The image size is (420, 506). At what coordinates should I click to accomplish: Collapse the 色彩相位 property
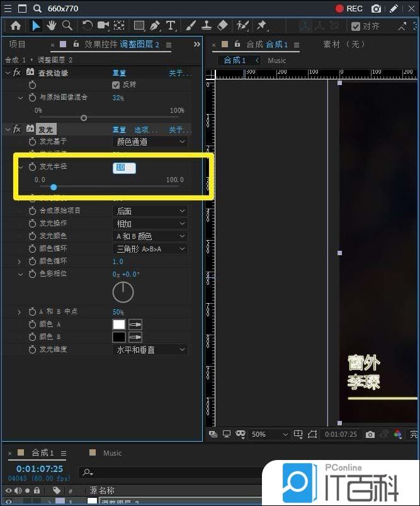coord(20,274)
